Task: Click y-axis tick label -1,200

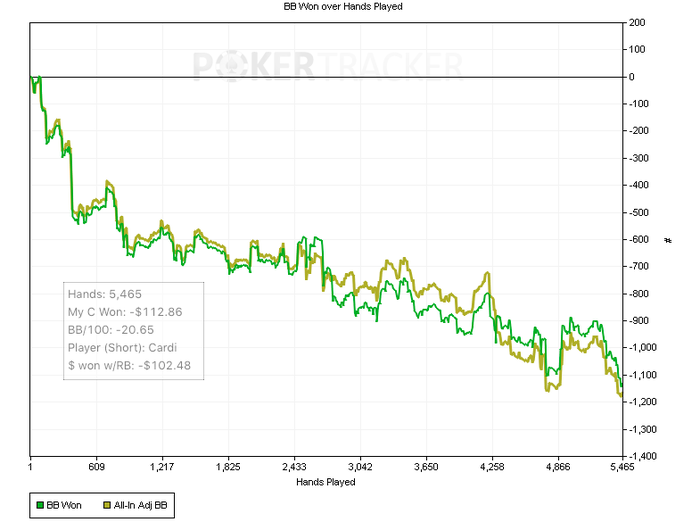Action: (x=642, y=402)
